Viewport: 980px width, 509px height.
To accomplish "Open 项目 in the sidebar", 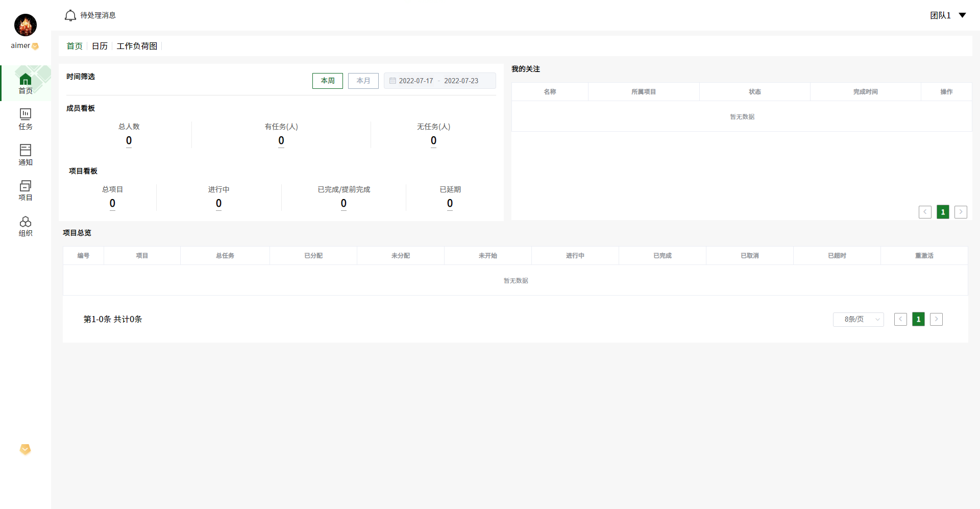I will pyautogui.click(x=26, y=190).
